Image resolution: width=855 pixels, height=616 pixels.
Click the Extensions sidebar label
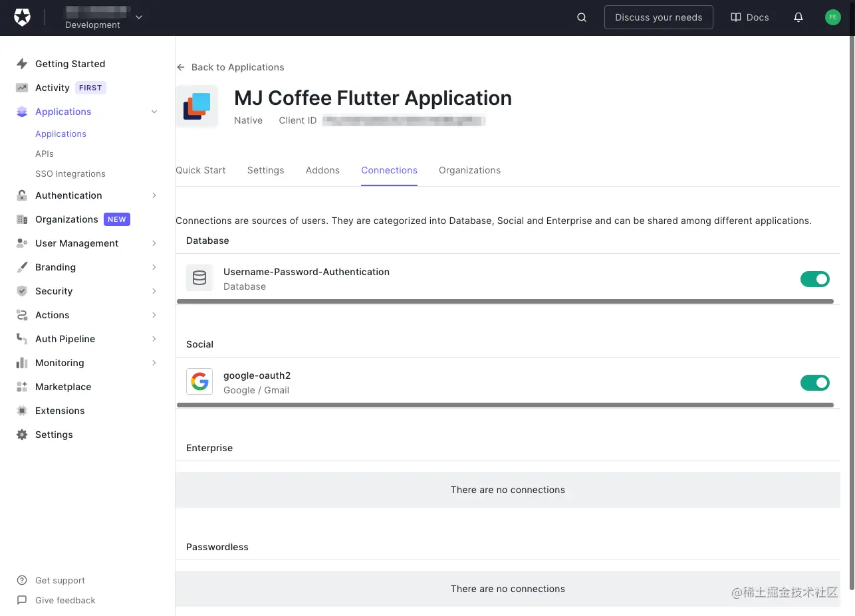(x=60, y=411)
